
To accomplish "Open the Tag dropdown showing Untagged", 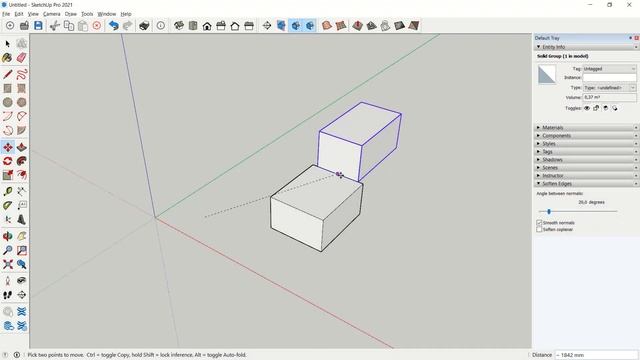I will (609, 69).
